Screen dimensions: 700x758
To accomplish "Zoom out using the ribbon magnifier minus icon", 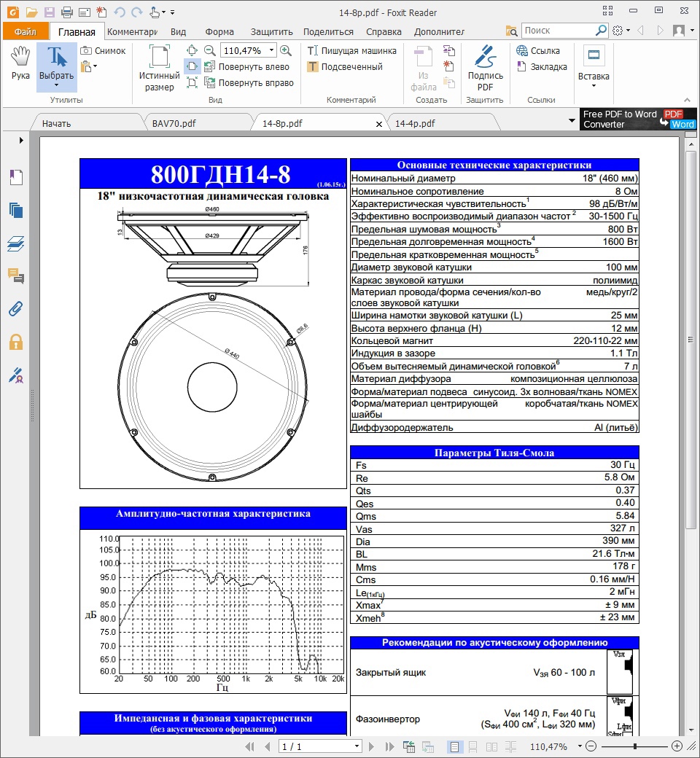I will (210, 50).
